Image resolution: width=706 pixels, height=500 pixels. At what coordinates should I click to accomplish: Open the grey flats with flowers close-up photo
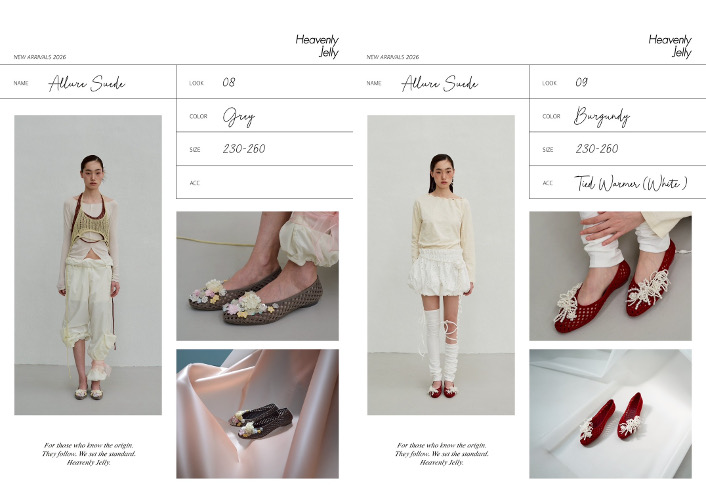(x=258, y=276)
